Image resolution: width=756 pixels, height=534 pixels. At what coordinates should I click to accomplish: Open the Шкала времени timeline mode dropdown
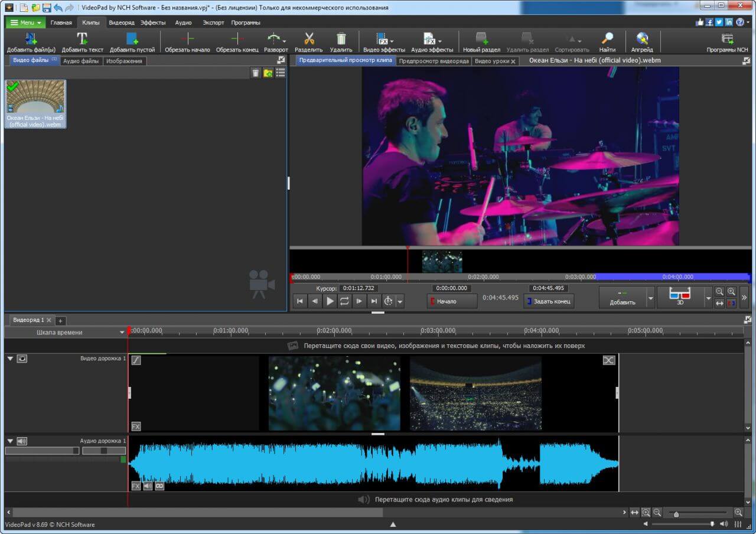pyautogui.click(x=122, y=332)
